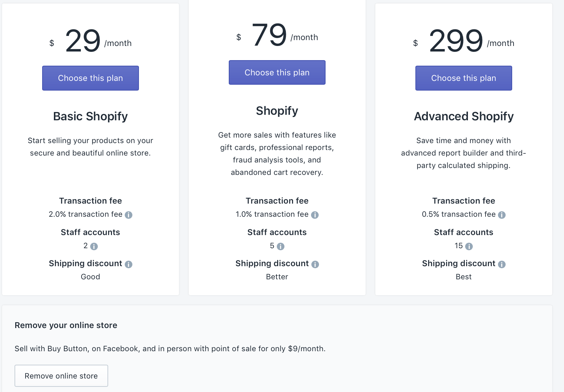Click the Shopify plan heading

277,111
